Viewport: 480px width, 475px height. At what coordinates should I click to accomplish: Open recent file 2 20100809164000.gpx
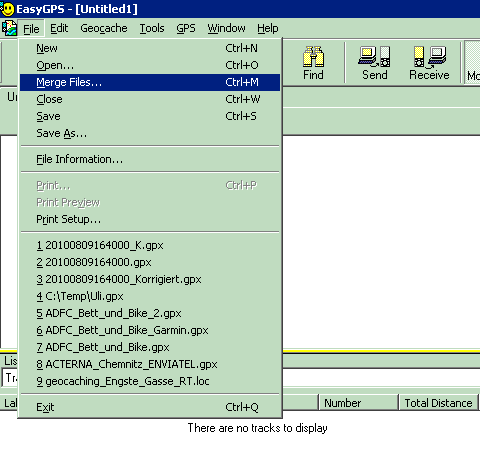(150, 262)
